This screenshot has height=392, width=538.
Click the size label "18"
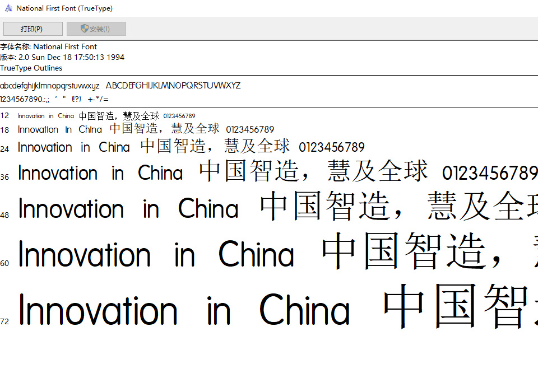(x=4, y=130)
